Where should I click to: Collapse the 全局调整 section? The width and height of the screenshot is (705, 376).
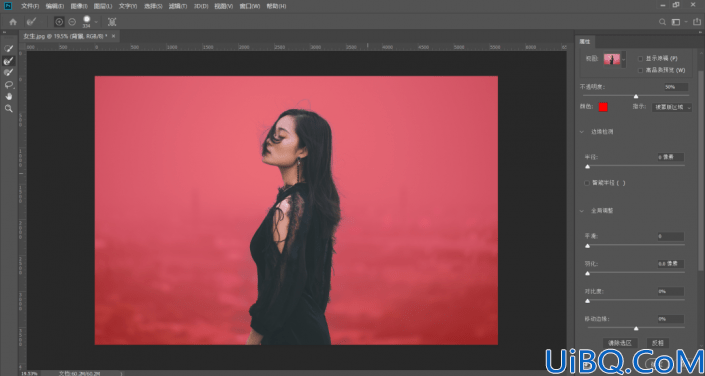click(x=582, y=210)
